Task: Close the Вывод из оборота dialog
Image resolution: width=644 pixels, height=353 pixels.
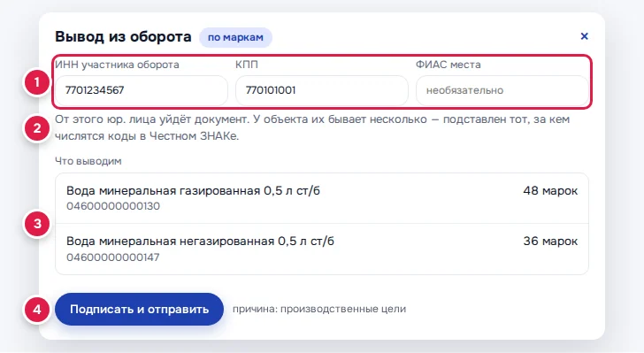Action: [x=584, y=36]
